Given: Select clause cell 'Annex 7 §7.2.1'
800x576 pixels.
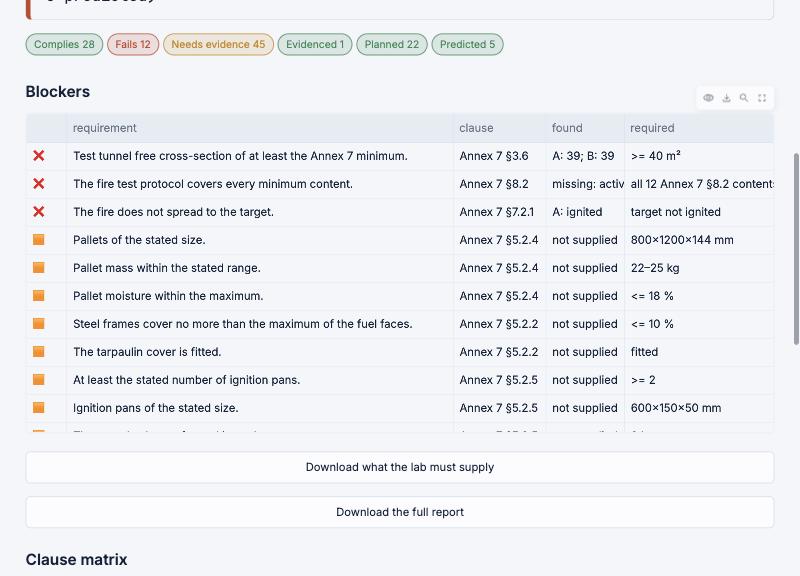Looking at the screenshot, I should click(x=499, y=212).
